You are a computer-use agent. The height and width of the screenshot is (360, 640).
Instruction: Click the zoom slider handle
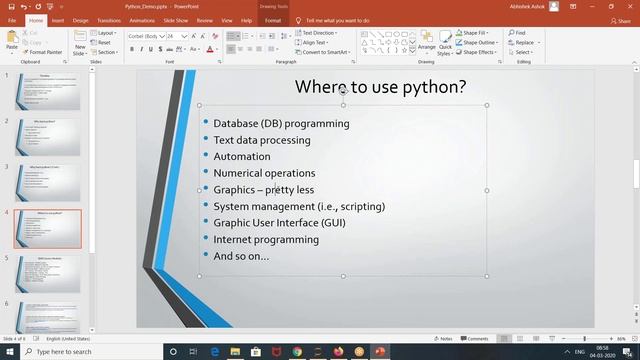[x=584, y=339]
